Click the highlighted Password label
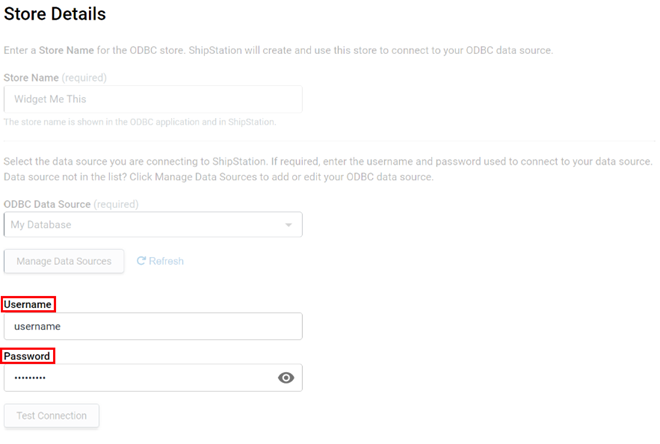Screen dimensions: 660x444 28,356
